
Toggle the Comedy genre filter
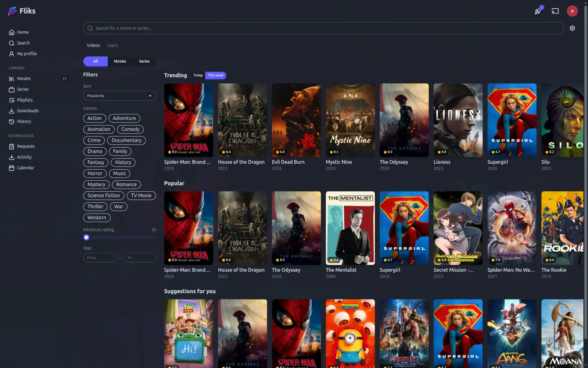tap(130, 129)
